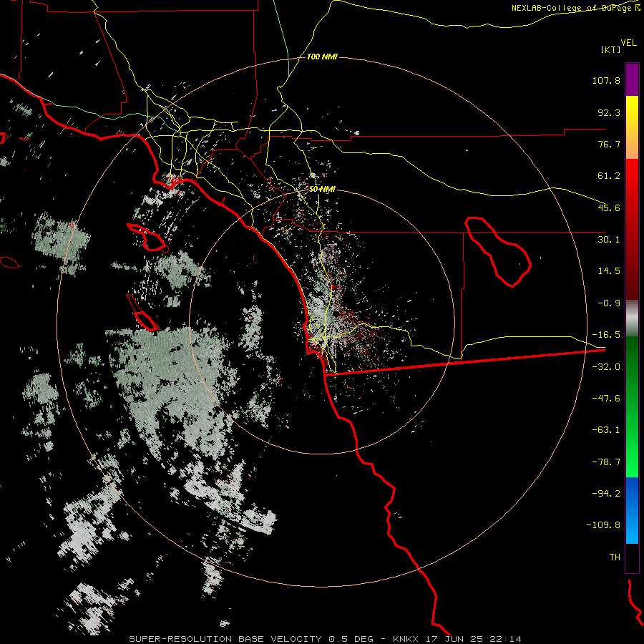
Task: Click the blue segment of the color bar
Action: click(x=632, y=510)
